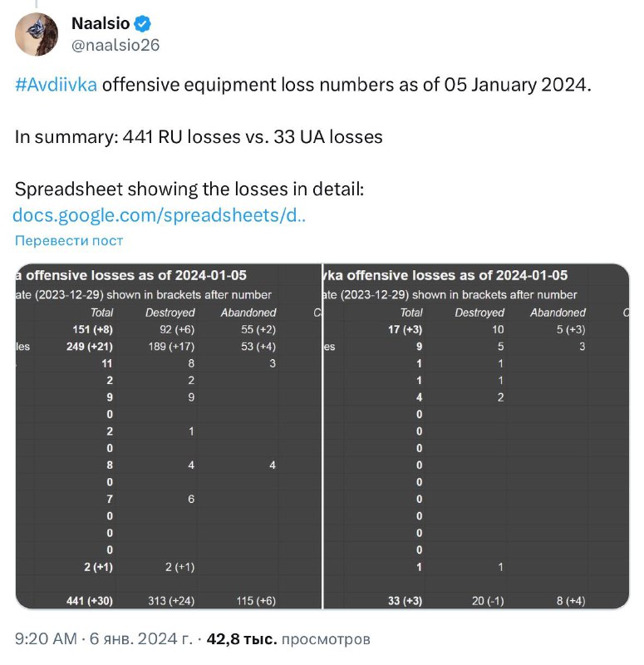This screenshot has height=665, width=644.
Task: Open Naalsio's profile avatar picture
Action: pos(36,34)
